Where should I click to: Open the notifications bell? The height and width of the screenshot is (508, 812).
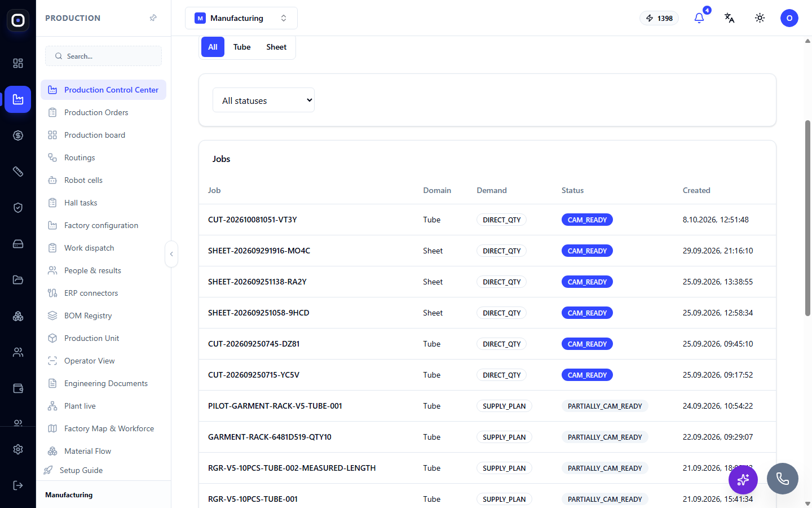(x=699, y=18)
